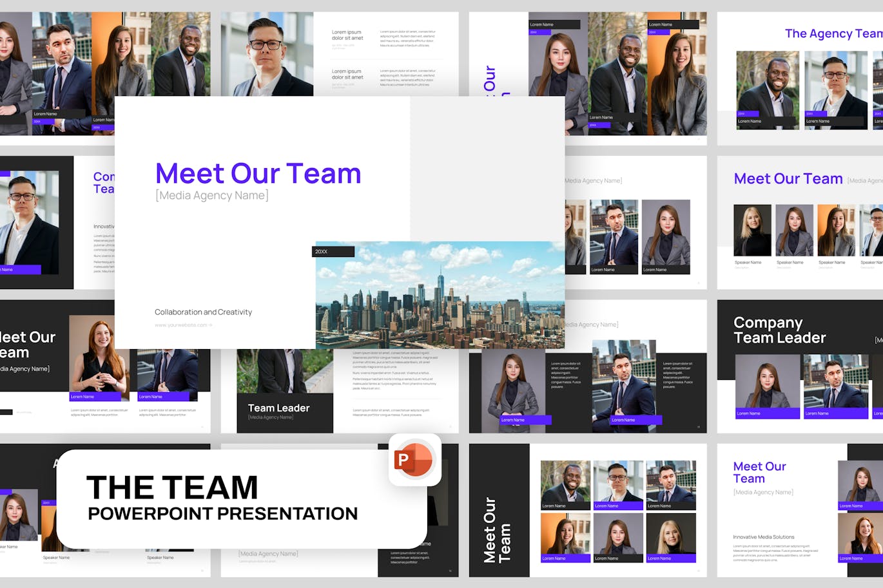Click the blonde woman's photo in the six-portrait grid

(x=671, y=538)
